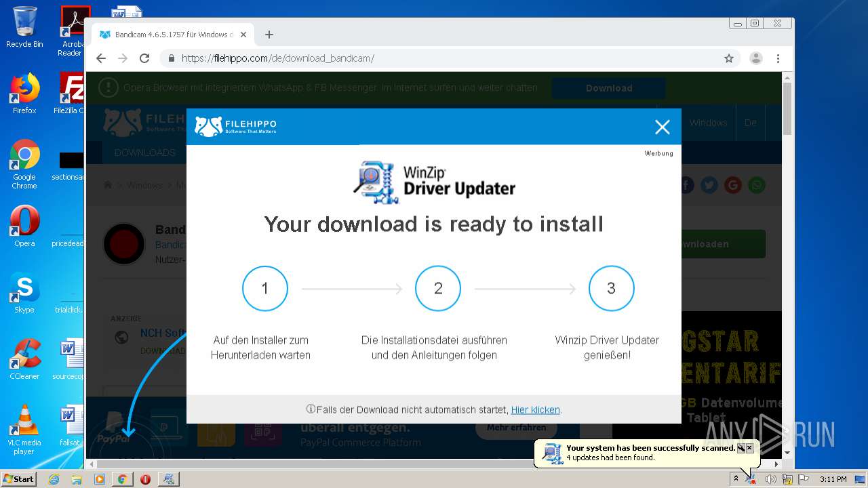This screenshot has width=868, height=488.
Task: Open Firefox desktop shortcut
Action: click(24, 94)
